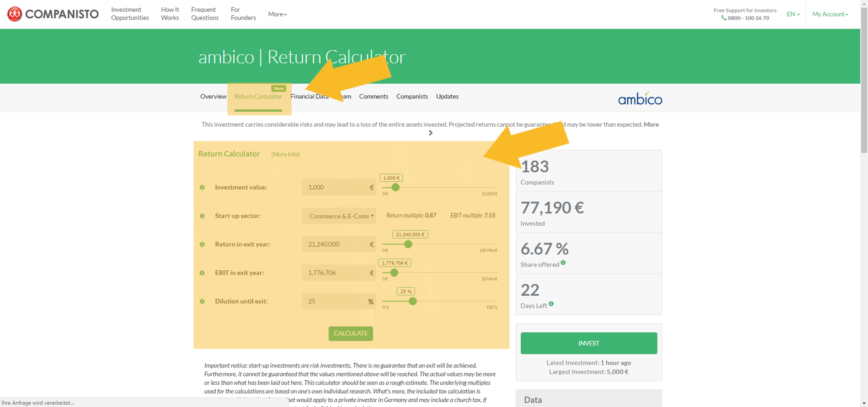Switch to the Comments tab

[374, 96]
